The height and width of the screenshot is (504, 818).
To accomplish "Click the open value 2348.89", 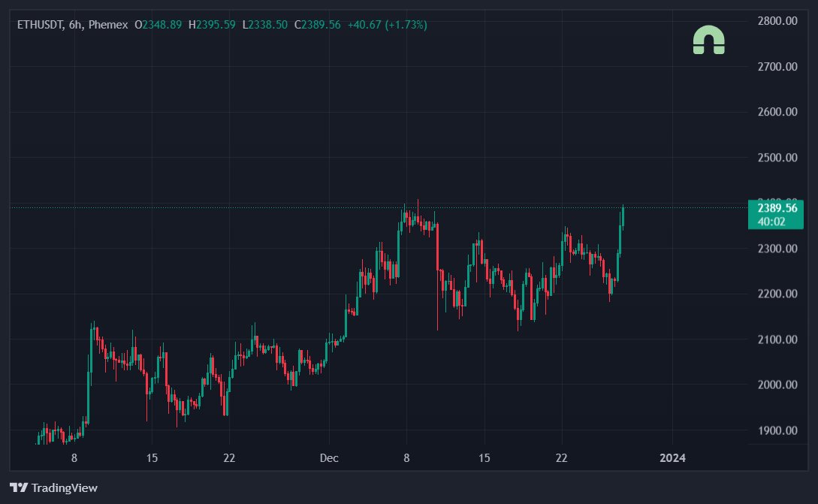I will [x=161, y=25].
